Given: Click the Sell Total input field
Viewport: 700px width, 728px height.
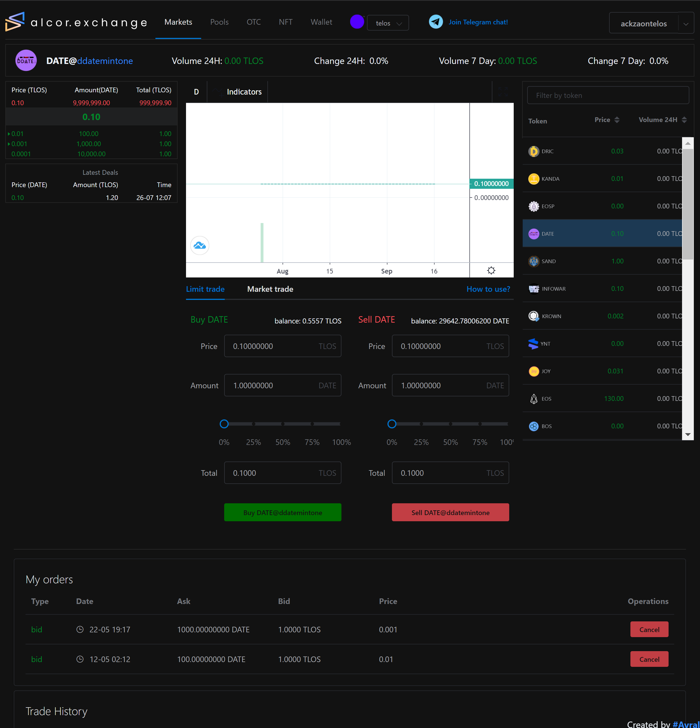Looking at the screenshot, I should tap(450, 473).
